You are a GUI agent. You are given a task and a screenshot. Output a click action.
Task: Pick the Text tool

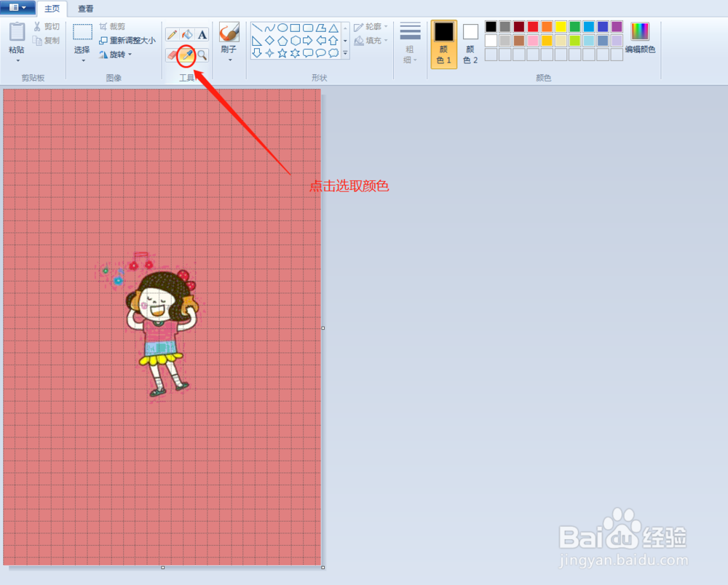[202, 33]
